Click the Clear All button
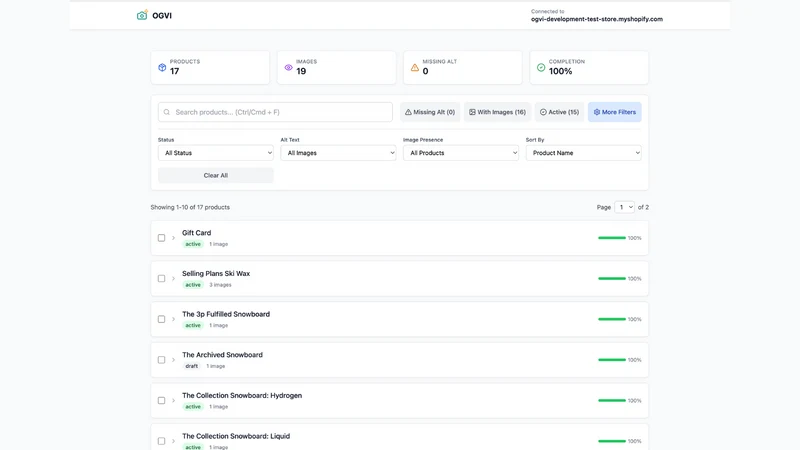Viewport: 800px width, 450px height. (x=216, y=176)
